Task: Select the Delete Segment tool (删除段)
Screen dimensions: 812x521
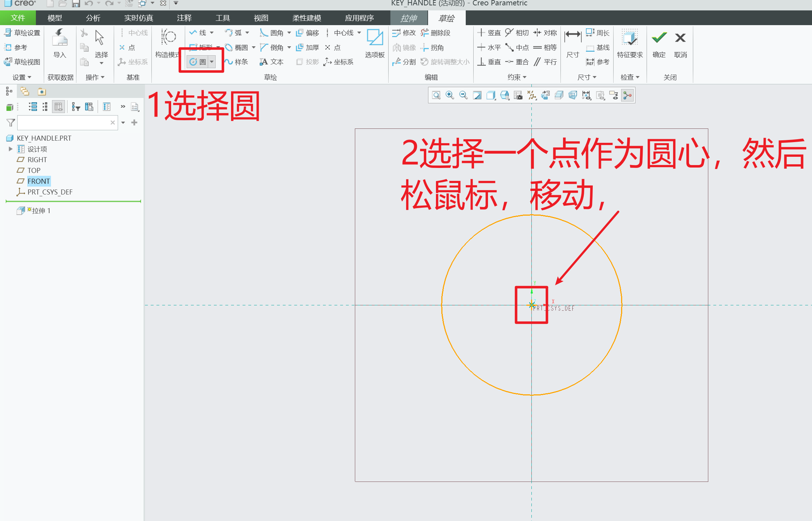Action: [x=438, y=32]
